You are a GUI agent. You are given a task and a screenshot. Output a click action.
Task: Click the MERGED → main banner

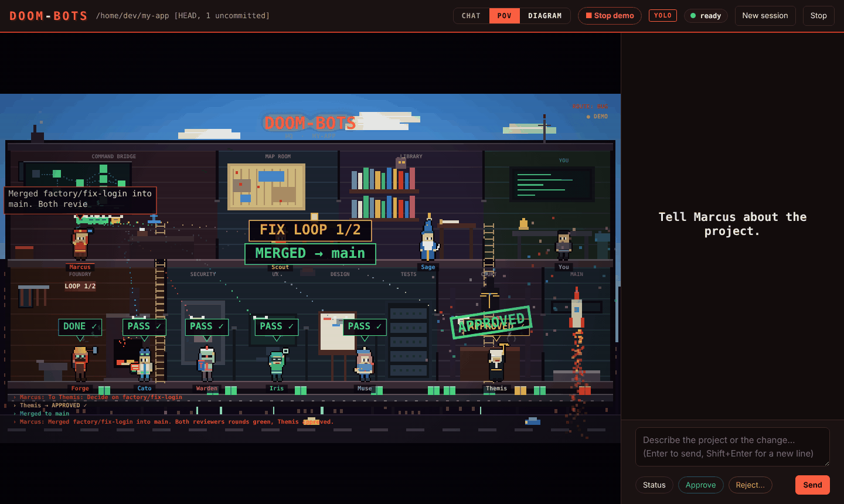pyautogui.click(x=310, y=254)
